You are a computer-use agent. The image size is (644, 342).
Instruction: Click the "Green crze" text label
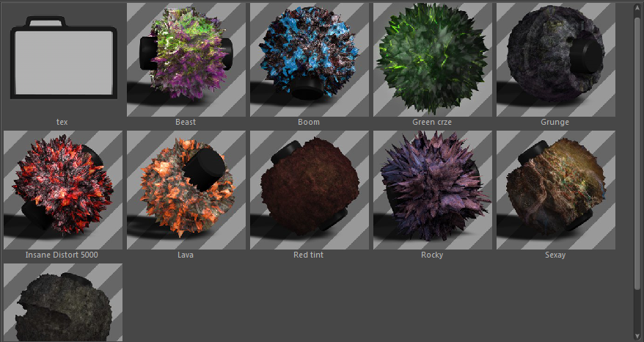click(432, 123)
